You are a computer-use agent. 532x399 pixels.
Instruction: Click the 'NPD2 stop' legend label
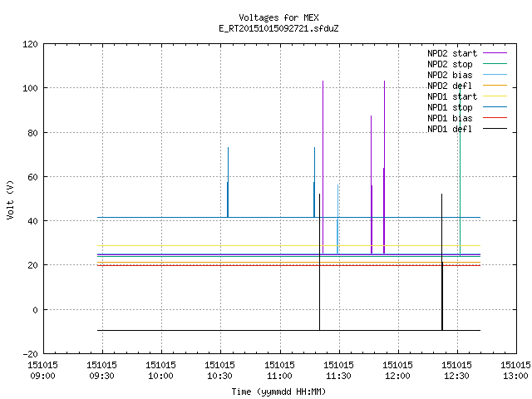point(450,64)
